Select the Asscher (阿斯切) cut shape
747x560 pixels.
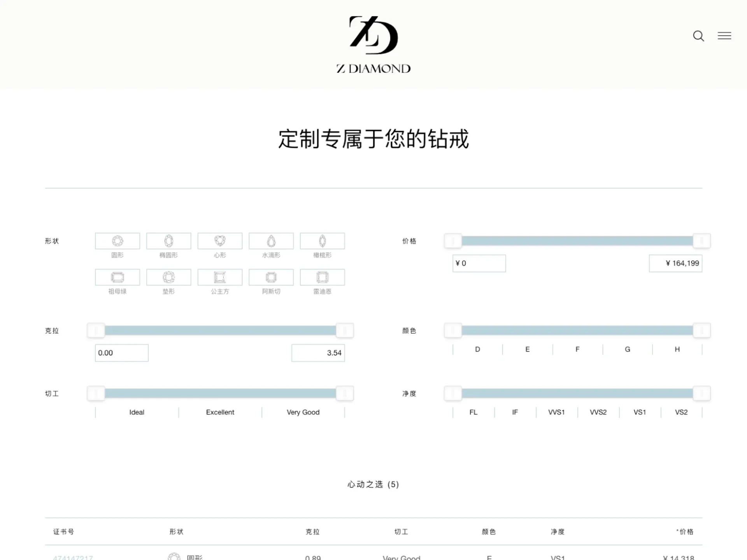tap(271, 277)
